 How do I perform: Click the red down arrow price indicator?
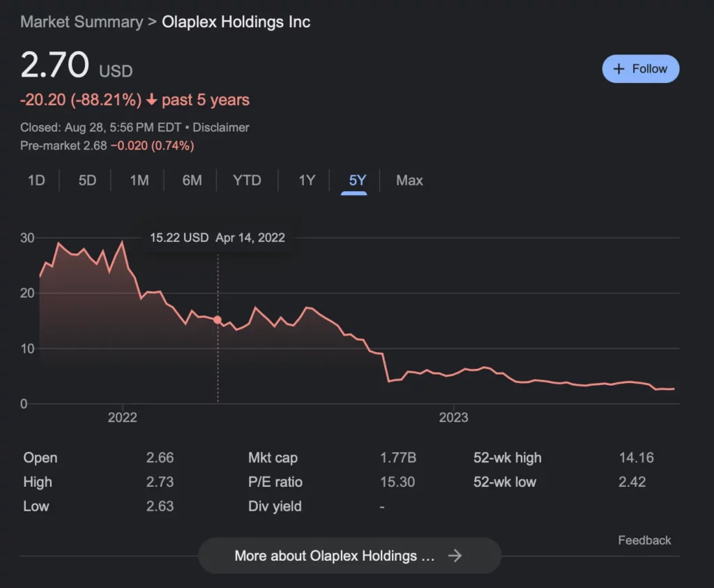pyautogui.click(x=151, y=100)
